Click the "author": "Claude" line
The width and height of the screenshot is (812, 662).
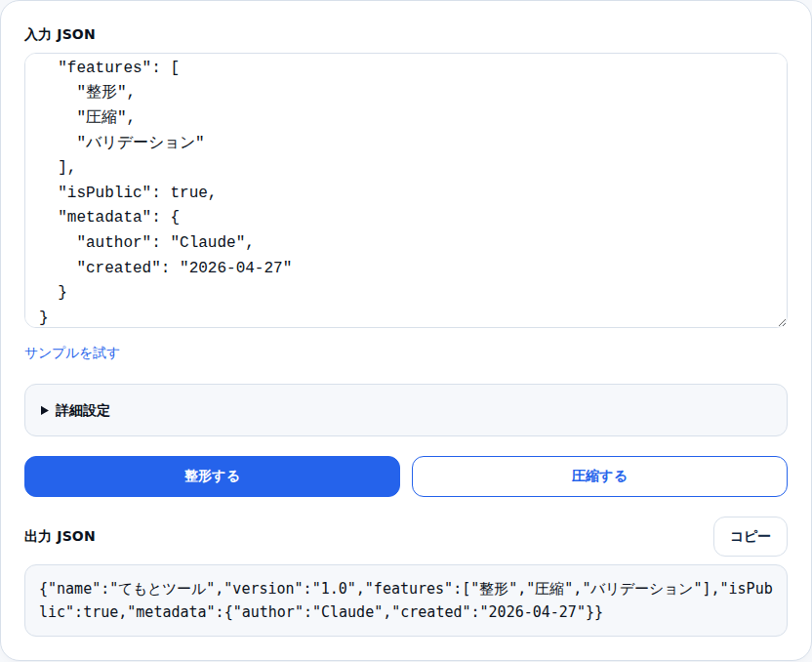click(165, 242)
